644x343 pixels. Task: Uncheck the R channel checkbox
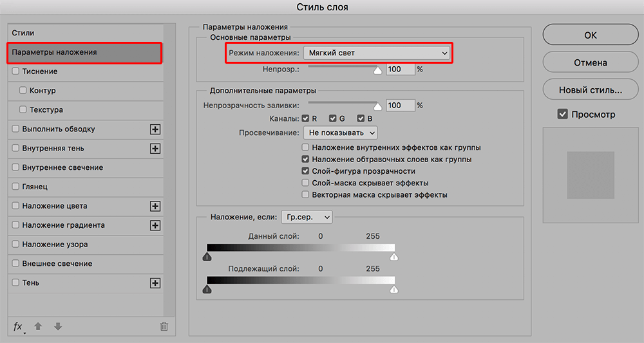[305, 118]
